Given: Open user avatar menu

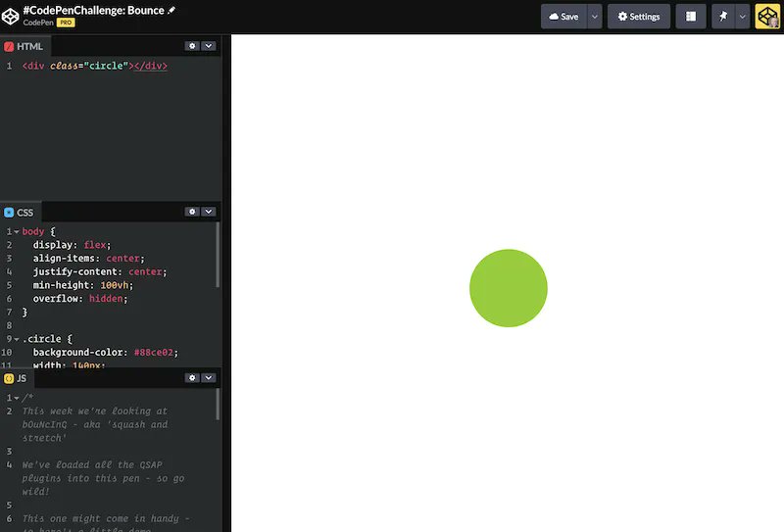Looking at the screenshot, I should [x=767, y=17].
